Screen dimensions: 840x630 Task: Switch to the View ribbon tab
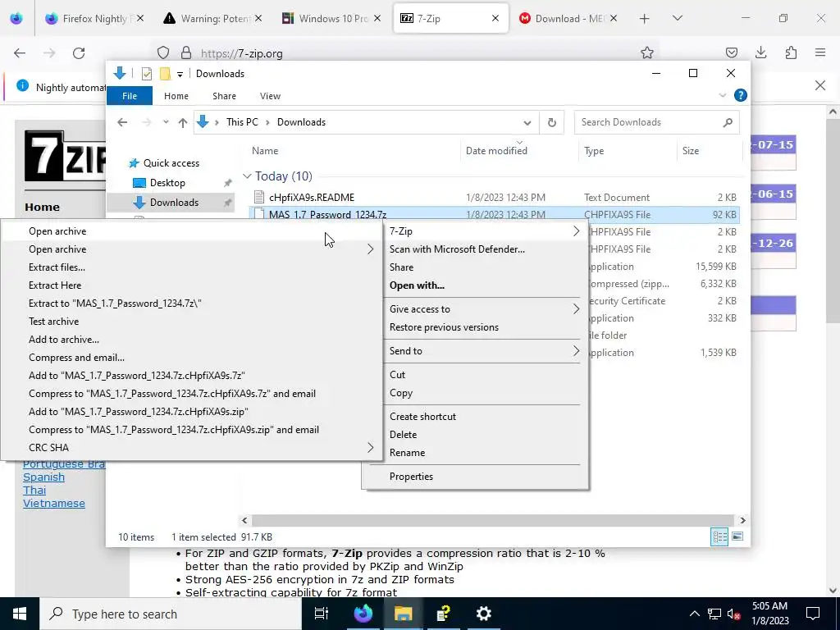click(x=270, y=96)
